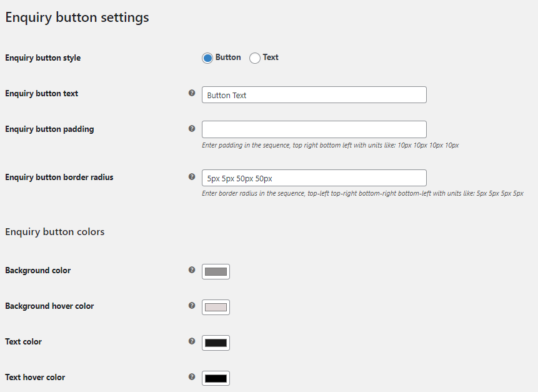Open help for Background hover color

click(191, 306)
